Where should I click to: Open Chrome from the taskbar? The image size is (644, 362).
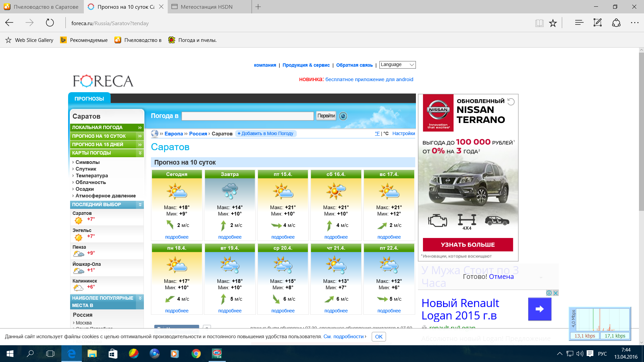[x=196, y=354]
